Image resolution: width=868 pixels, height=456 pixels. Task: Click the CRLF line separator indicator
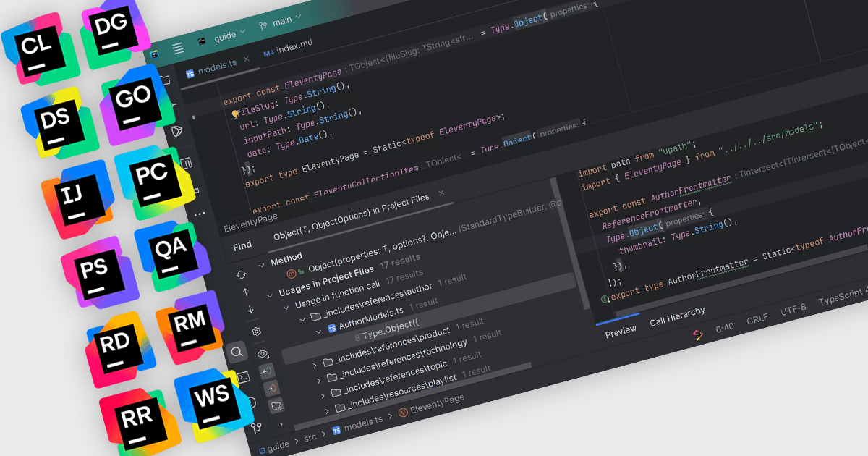point(757,318)
